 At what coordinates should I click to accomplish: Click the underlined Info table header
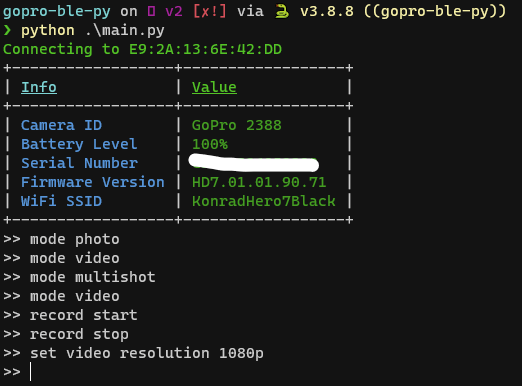(x=39, y=87)
